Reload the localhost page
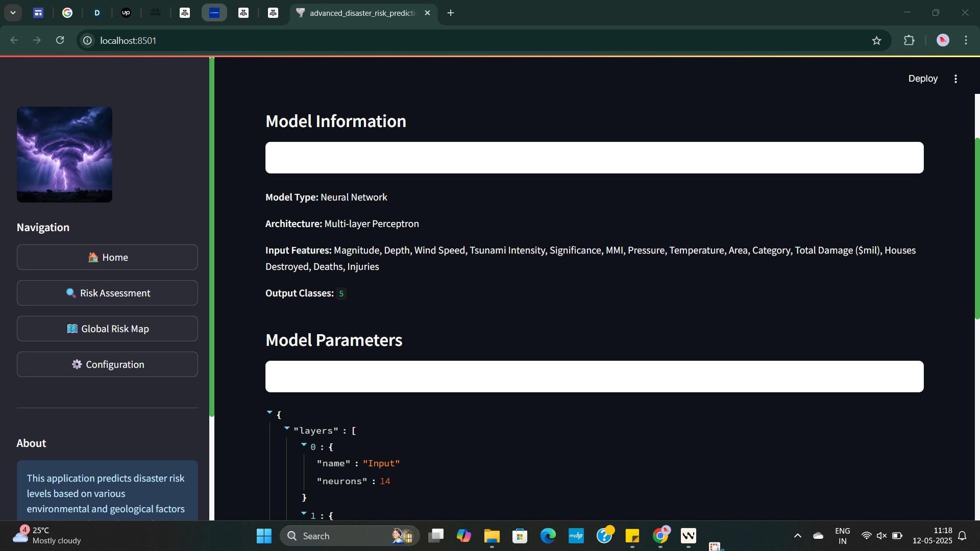The height and width of the screenshot is (551, 980). [x=60, y=40]
